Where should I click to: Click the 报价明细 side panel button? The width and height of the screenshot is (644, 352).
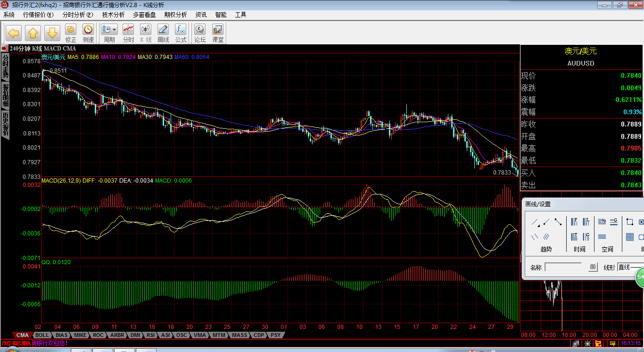pyautogui.click(x=5, y=96)
